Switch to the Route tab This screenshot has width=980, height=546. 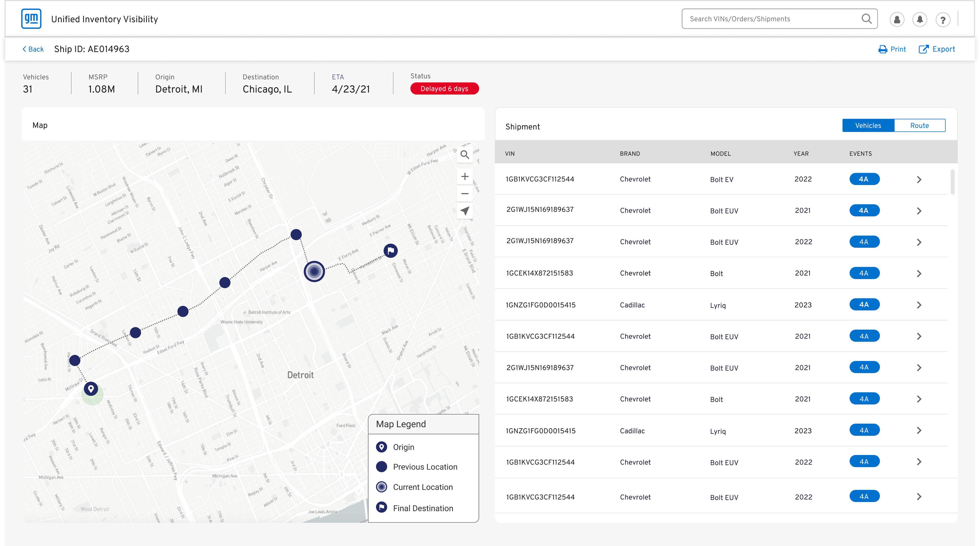click(x=919, y=126)
